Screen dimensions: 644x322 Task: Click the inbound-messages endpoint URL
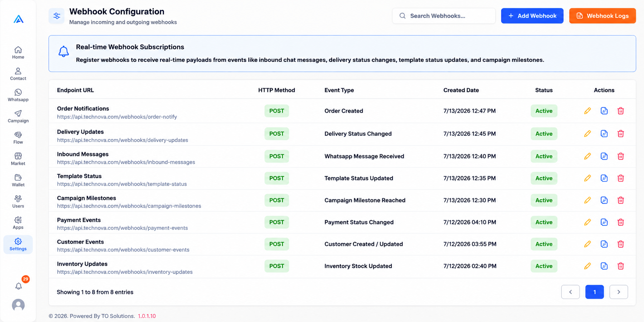pyautogui.click(x=126, y=162)
